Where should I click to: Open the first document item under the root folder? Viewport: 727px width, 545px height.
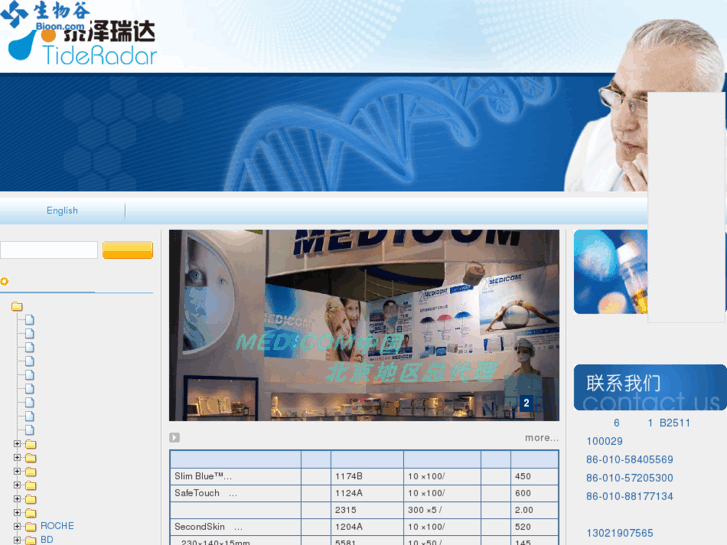pos(30,320)
